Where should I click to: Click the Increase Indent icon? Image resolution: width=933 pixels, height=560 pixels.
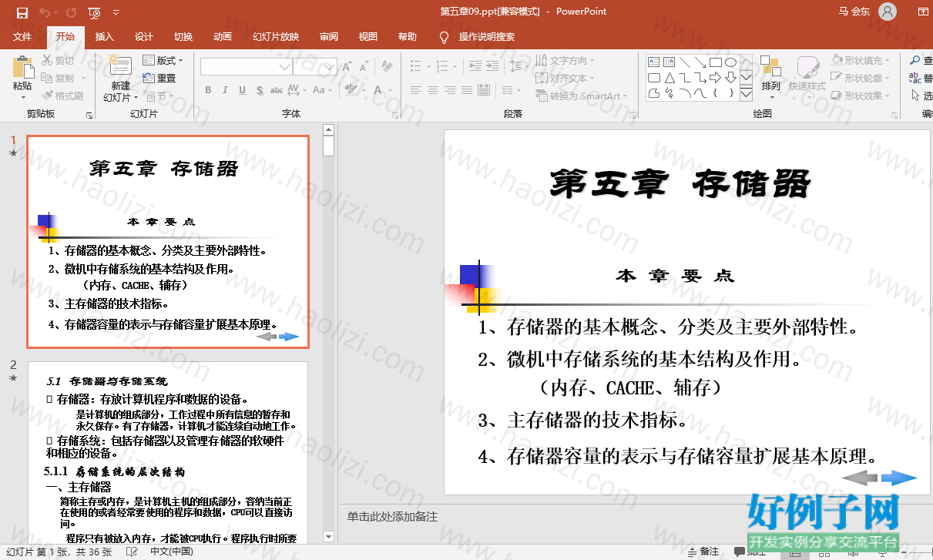coord(493,66)
